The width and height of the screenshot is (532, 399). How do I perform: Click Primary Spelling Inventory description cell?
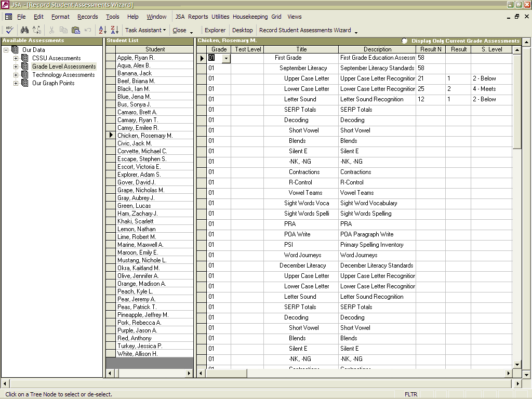point(377,245)
